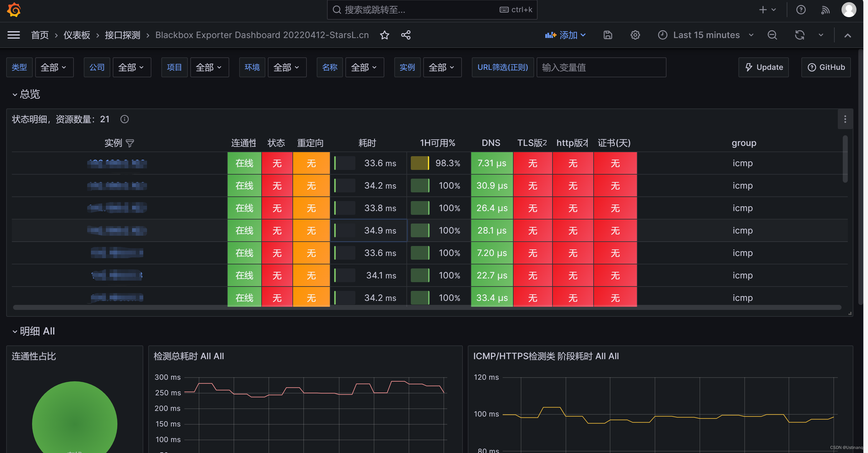This screenshot has width=868, height=453.
Task: Click the Grafana logo icon
Action: [14, 10]
